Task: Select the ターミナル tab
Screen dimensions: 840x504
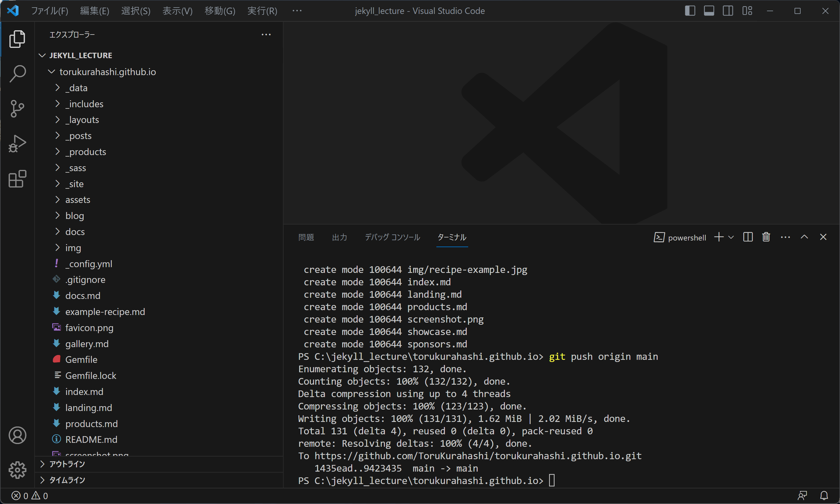Action: (452, 237)
